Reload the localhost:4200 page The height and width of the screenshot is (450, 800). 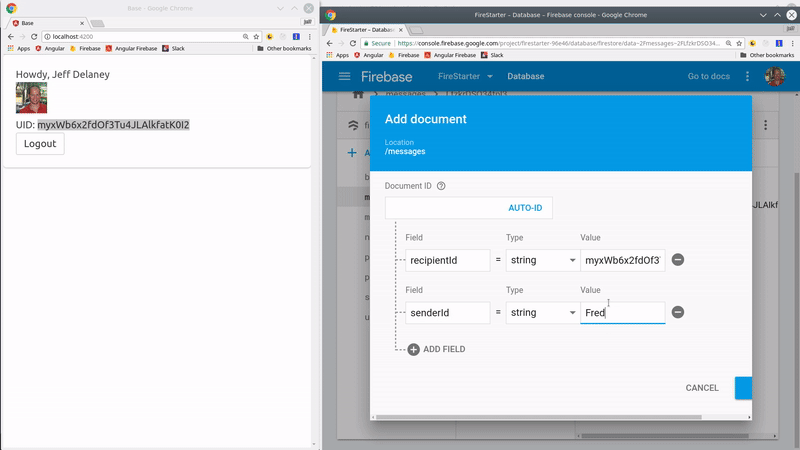34,36
